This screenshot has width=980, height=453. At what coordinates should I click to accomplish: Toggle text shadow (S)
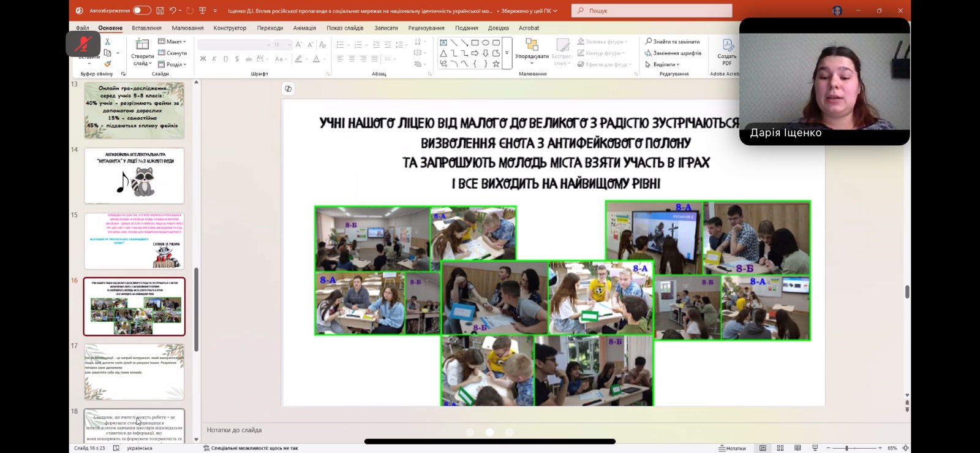(x=237, y=59)
